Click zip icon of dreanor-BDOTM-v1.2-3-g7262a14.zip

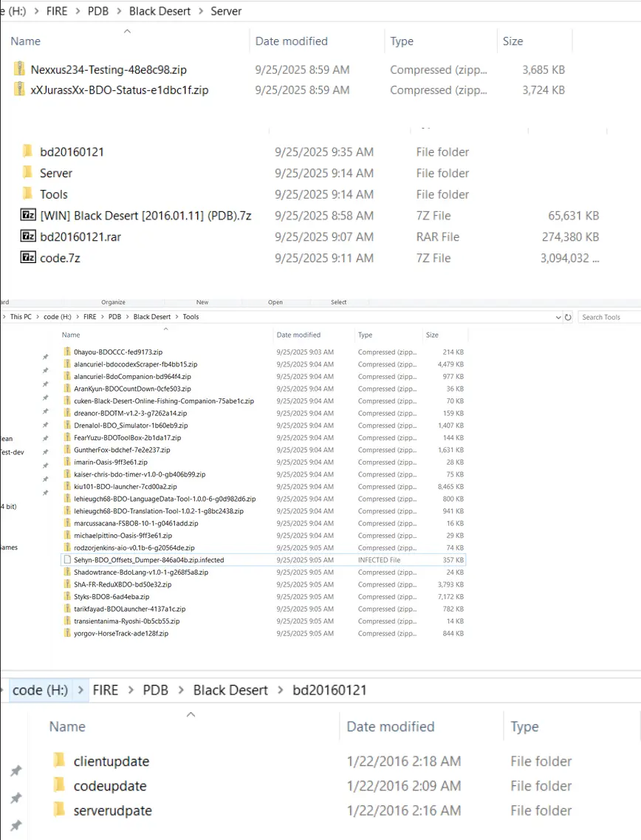click(67, 413)
